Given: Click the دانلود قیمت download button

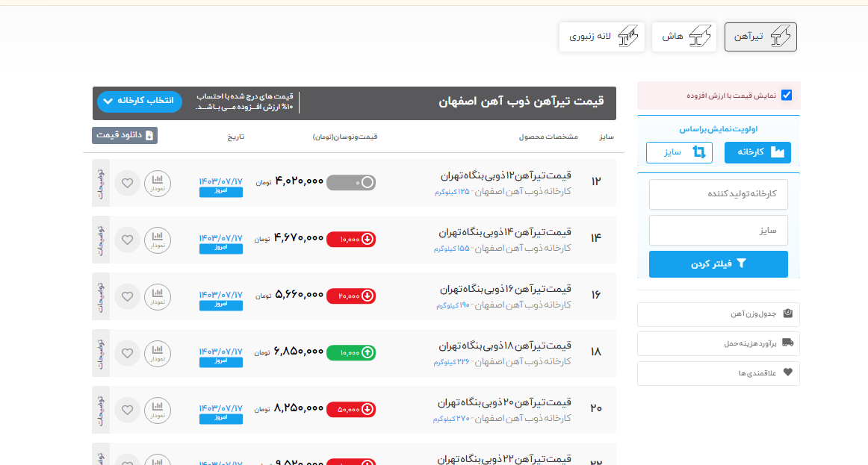Looking at the screenshot, I should [x=125, y=135].
